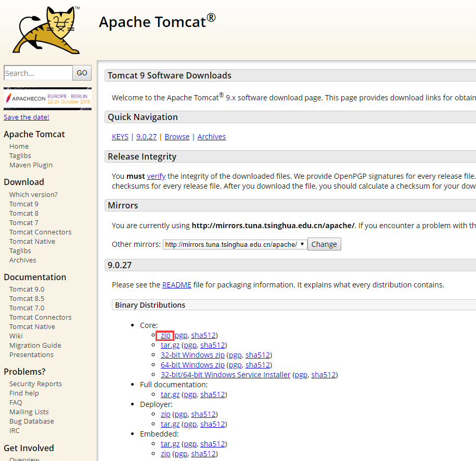476x461 pixels.
Task: Open Taglibs under Download section
Action: pyautogui.click(x=20, y=251)
